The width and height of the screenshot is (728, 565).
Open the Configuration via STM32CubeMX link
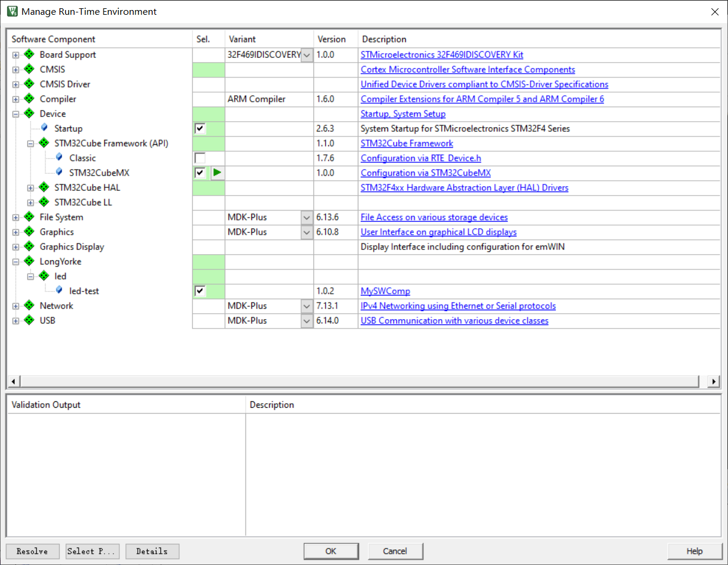pos(426,173)
